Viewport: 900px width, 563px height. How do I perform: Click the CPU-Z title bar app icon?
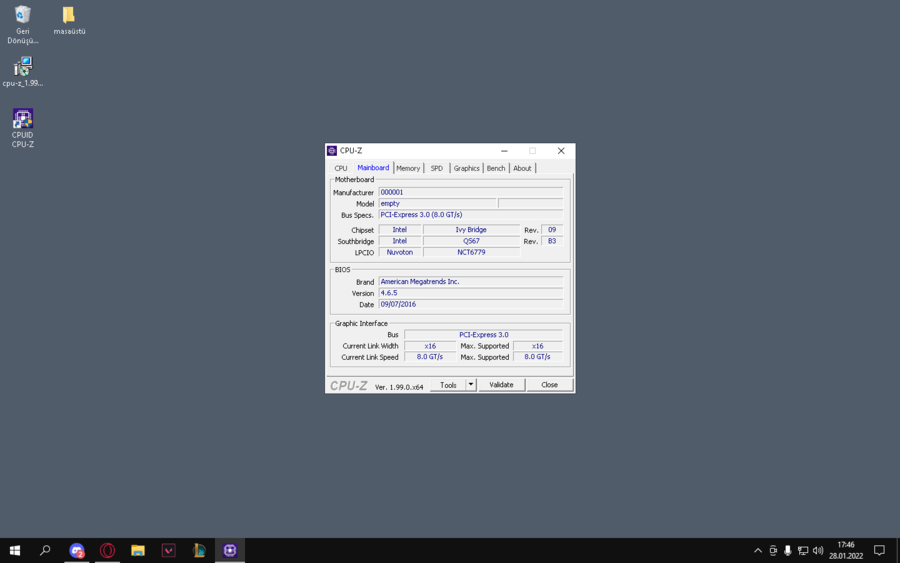(x=332, y=150)
